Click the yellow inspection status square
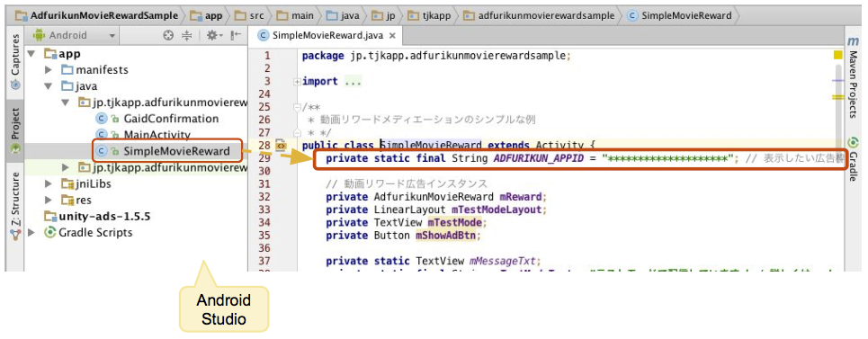The height and width of the screenshot is (339, 868). point(837,55)
